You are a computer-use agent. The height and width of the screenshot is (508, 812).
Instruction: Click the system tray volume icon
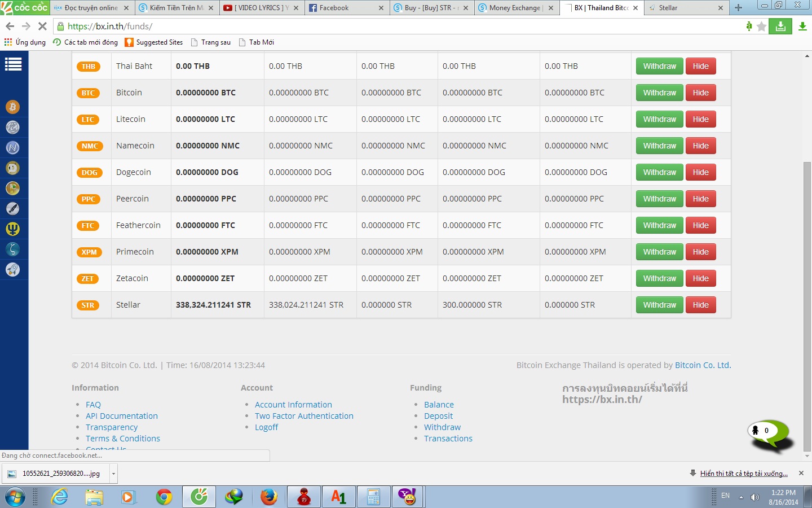point(755,497)
